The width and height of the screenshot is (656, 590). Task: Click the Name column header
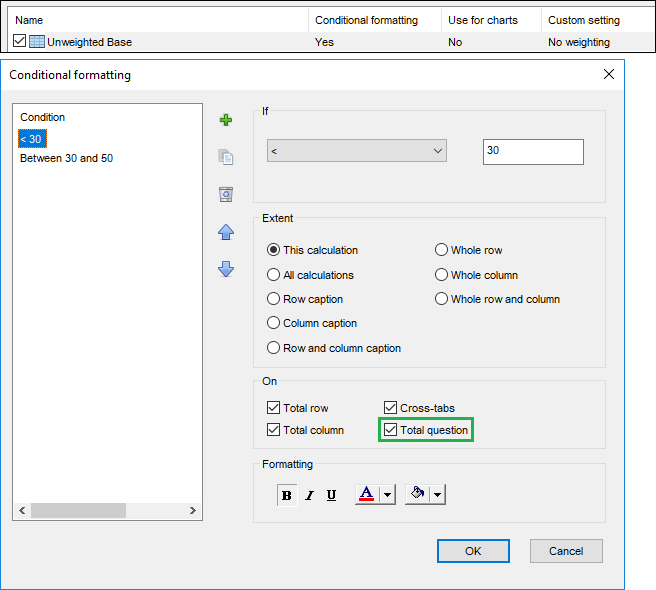(158, 20)
